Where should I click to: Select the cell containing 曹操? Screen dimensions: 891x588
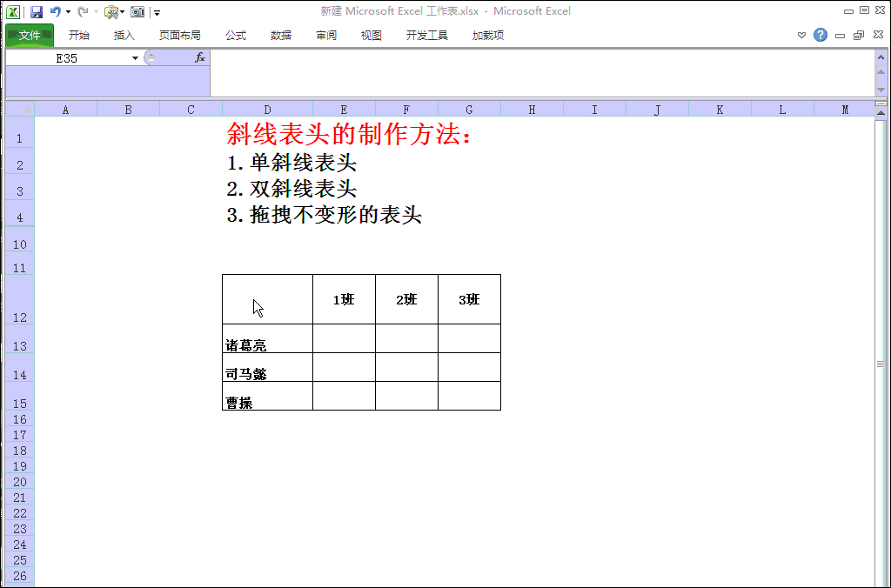tap(268, 396)
